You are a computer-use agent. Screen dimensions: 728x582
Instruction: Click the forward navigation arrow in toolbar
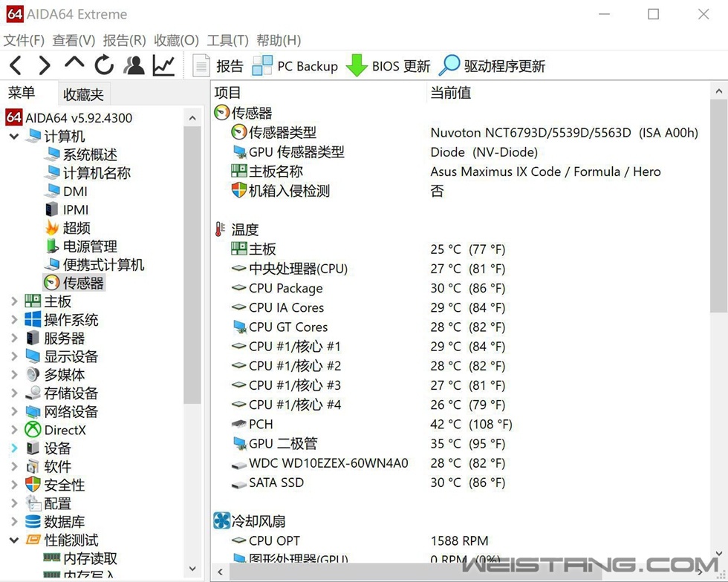pyautogui.click(x=45, y=66)
